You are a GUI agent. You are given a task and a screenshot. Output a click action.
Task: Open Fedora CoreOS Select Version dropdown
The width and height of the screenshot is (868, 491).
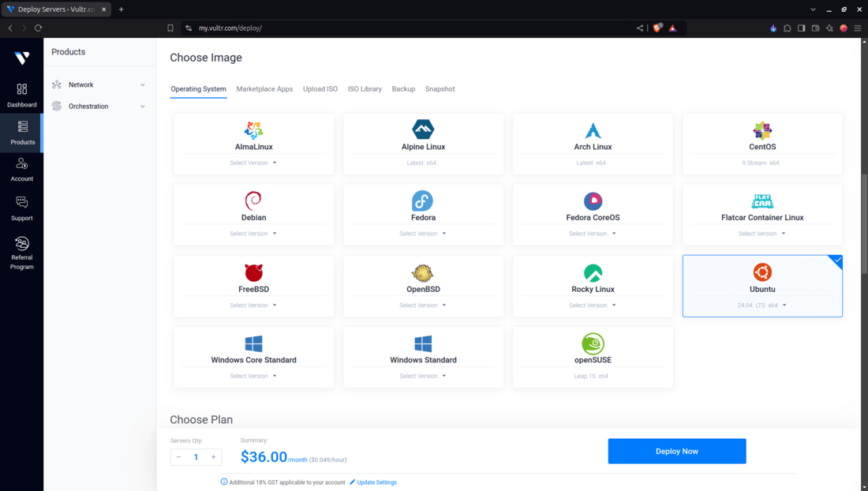click(593, 234)
